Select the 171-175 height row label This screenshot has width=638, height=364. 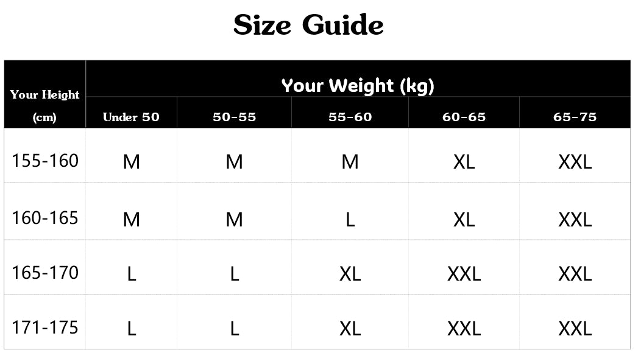pyautogui.click(x=45, y=327)
